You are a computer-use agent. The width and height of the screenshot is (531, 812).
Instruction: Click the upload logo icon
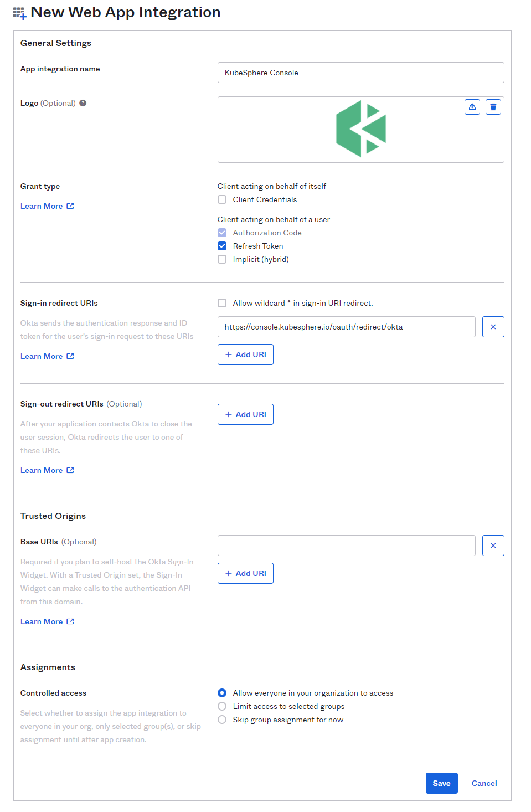coord(472,107)
